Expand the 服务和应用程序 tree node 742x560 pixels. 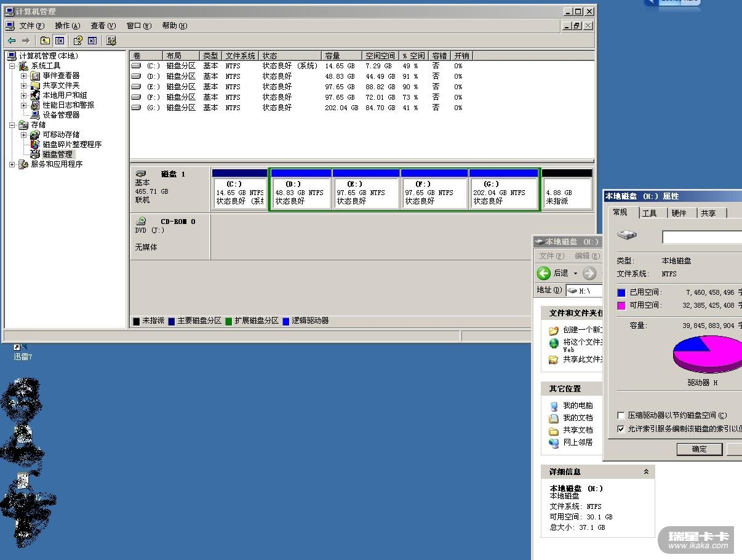tap(12, 164)
